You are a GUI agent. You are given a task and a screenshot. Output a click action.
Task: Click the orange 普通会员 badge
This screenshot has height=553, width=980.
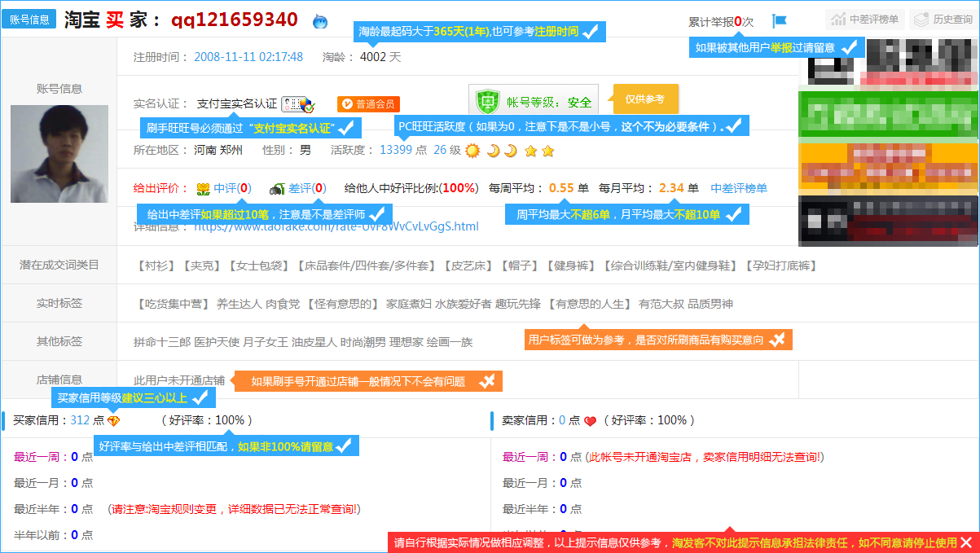click(x=368, y=104)
